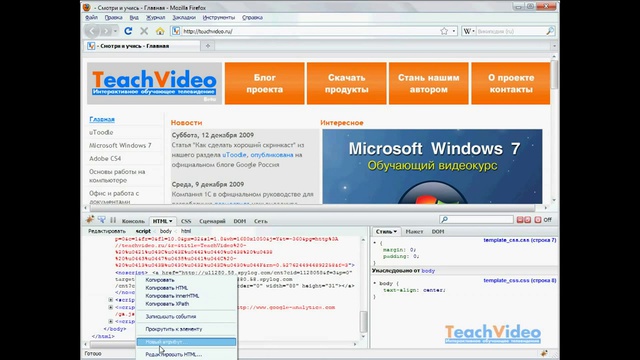Bookmark the page with the star icon

444,31
